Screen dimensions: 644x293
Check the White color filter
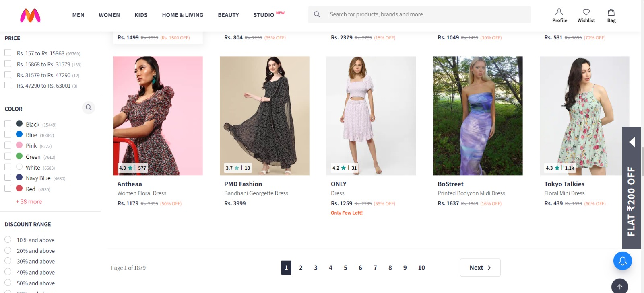tap(8, 167)
